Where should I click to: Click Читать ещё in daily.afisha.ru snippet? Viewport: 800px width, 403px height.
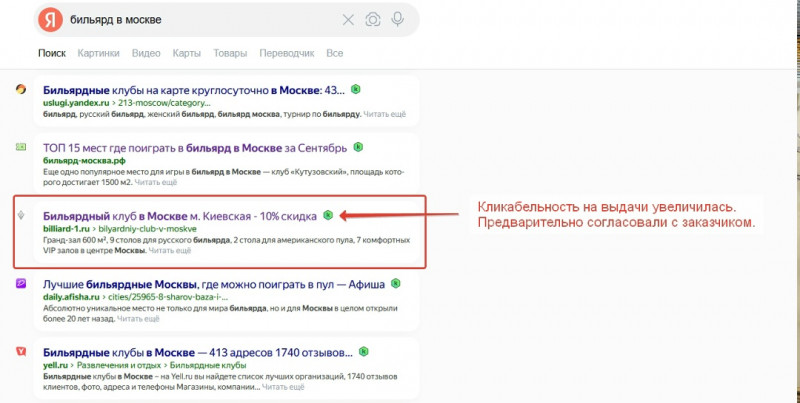pyautogui.click(x=138, y=319)
